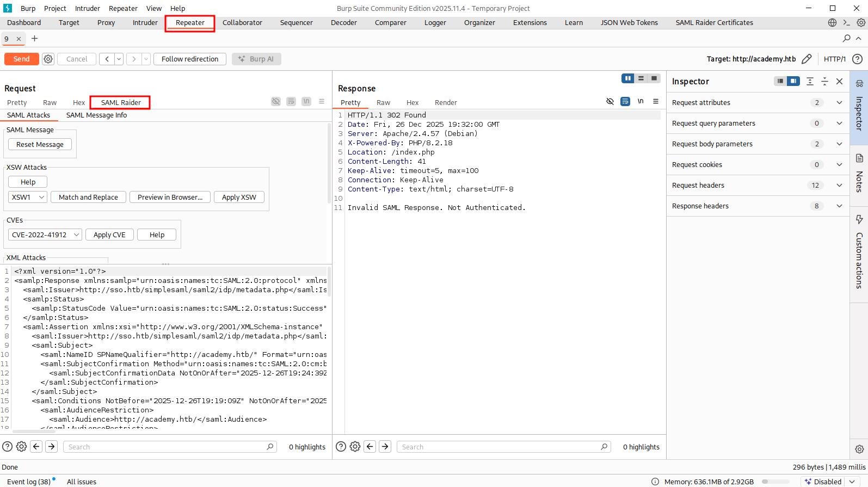
Task: Open XSW1 attack type dropdown
Action: (28, 197)
